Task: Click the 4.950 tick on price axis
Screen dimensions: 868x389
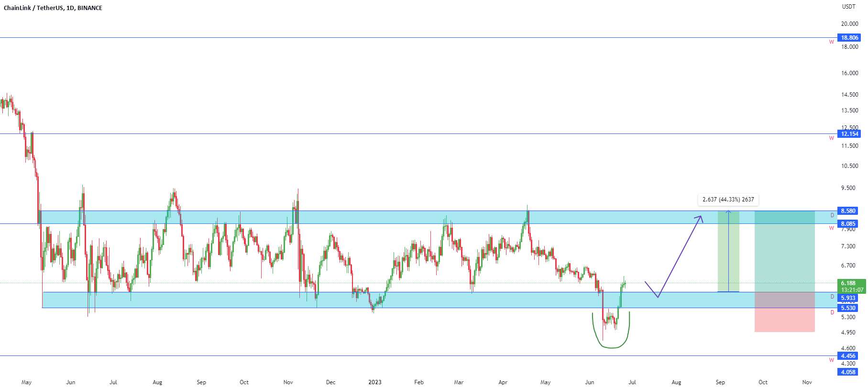Action: tap(848, 333)
